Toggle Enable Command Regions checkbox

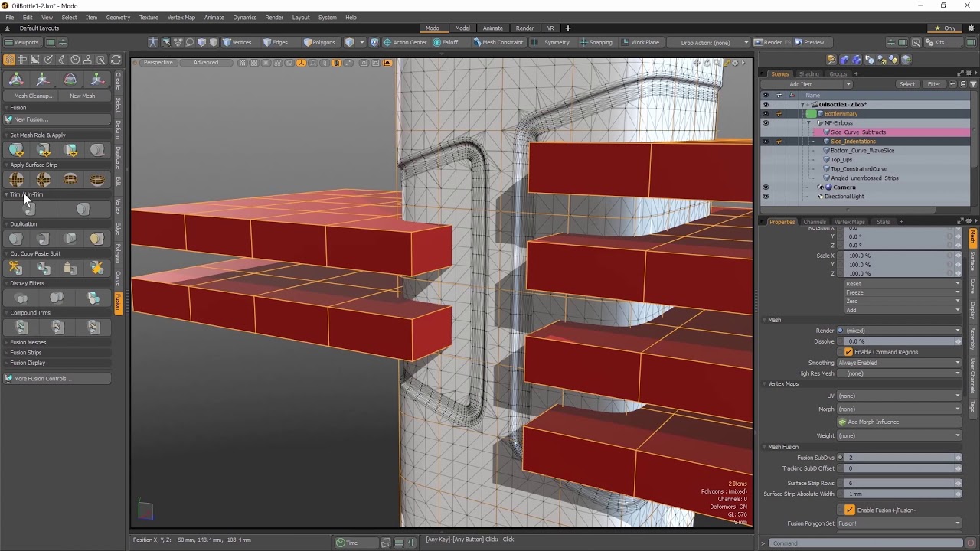[848, 352]
